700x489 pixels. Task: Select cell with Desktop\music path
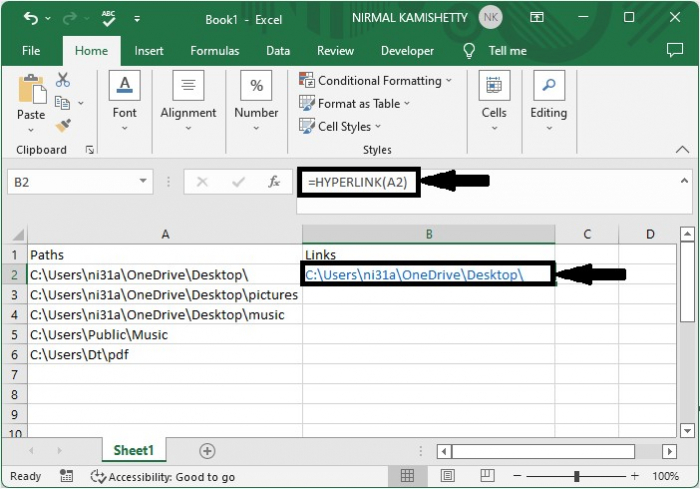pos(165,315)
